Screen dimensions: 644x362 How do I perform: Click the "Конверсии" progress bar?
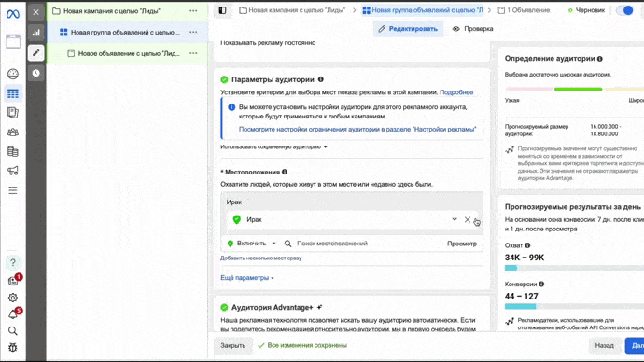574,306
